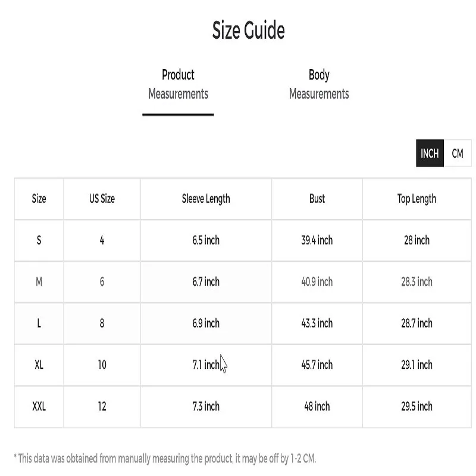The image size is (476, 476).
Task: Open the Body Measurements tab
Action: tap(319, 84)
